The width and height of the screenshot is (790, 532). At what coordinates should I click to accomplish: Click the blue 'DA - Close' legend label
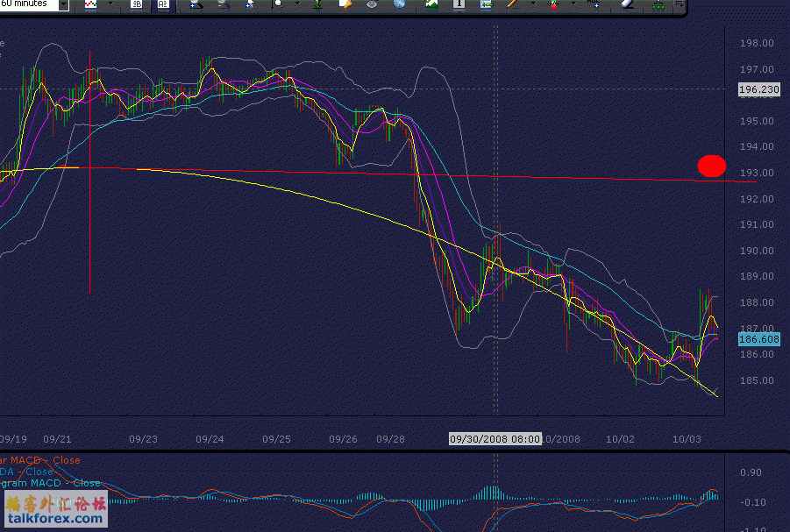(26, 472)
